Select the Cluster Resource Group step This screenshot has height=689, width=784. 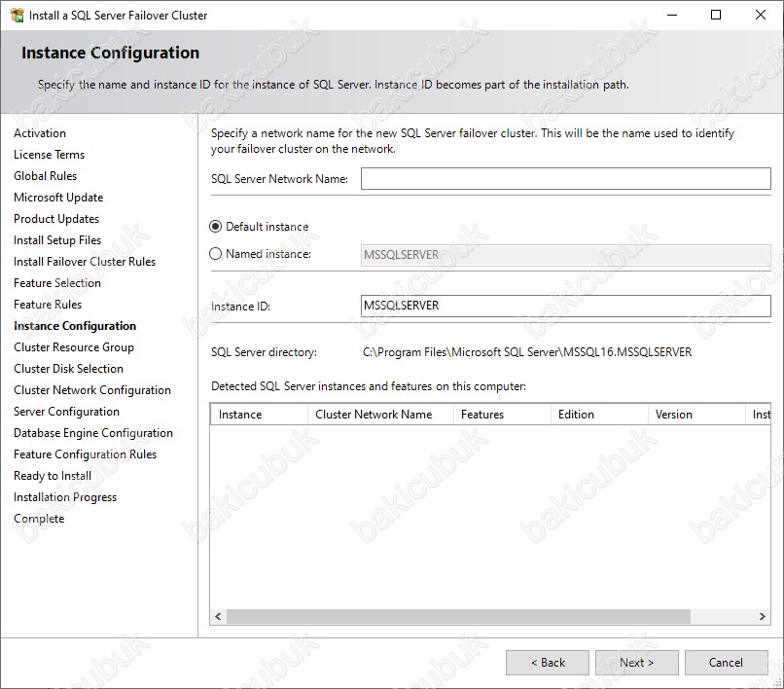[x=74, y=347]
